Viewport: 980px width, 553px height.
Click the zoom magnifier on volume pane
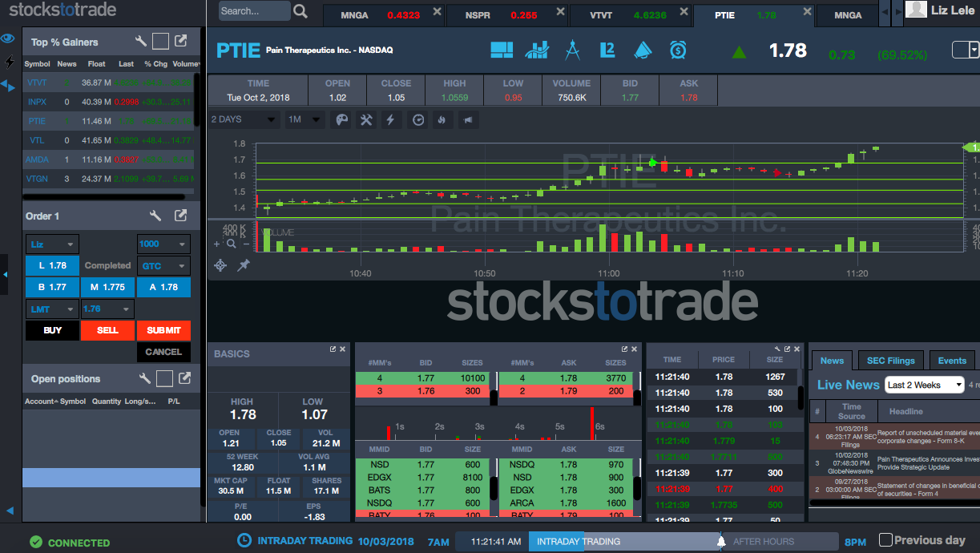[x=231, y=244]
